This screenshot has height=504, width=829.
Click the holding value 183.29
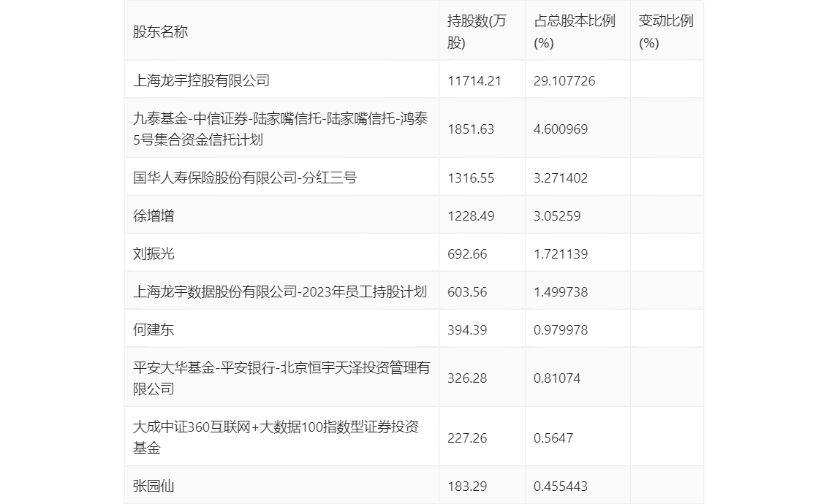[467, 486]
